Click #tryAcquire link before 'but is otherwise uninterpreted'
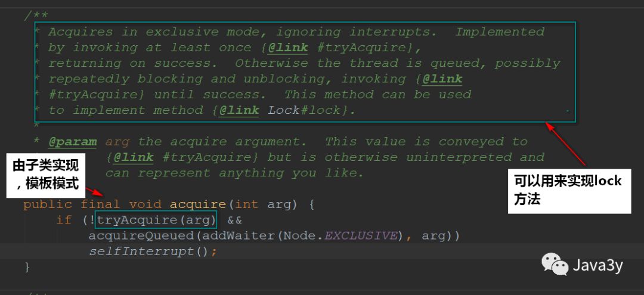 206,157
